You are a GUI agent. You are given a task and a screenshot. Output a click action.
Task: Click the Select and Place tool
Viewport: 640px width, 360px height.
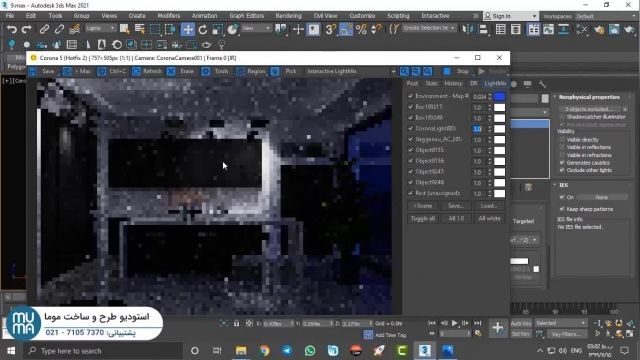232,29
